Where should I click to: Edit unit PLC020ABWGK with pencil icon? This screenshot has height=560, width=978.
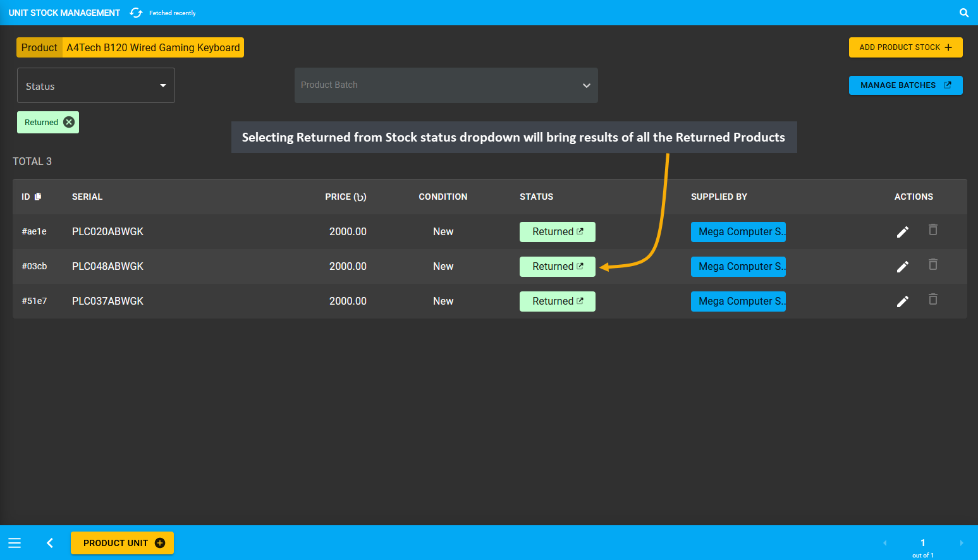point(903,232)
